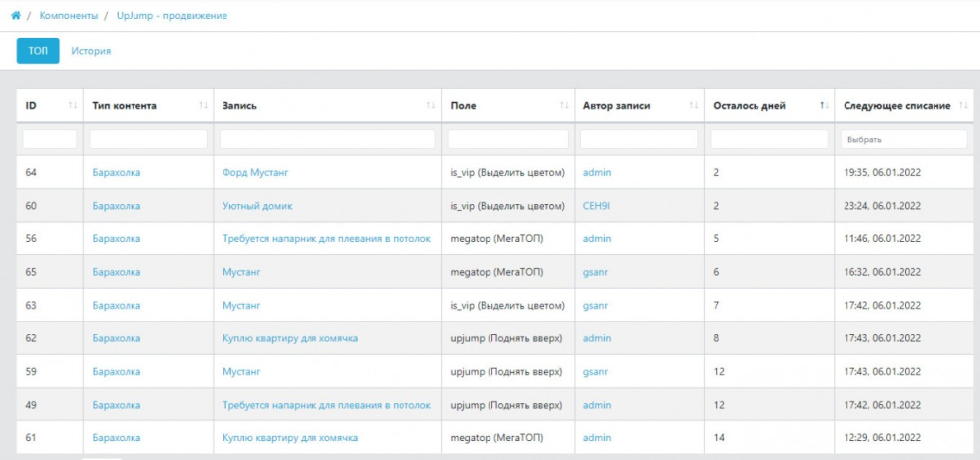This screenshot has width=980, height=460.
Task: Open UpJump - продвижение breadcrumb link
Action: click(x=172, y=15)
